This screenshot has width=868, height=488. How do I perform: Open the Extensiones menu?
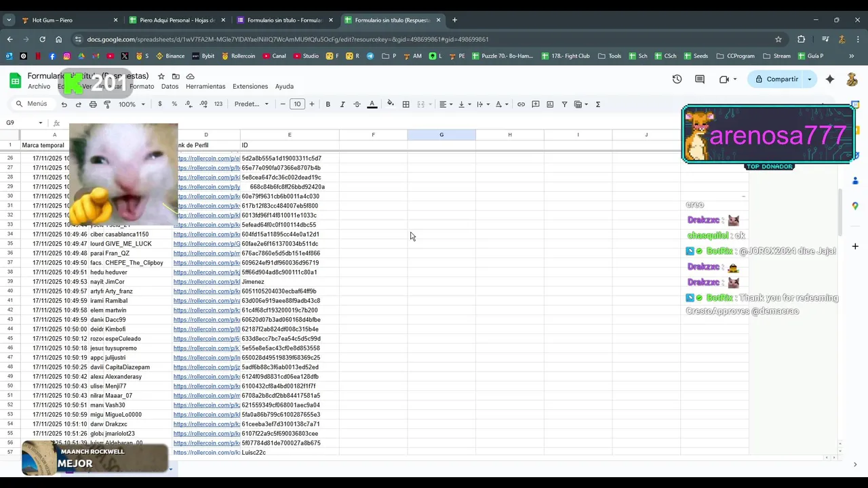250,87
